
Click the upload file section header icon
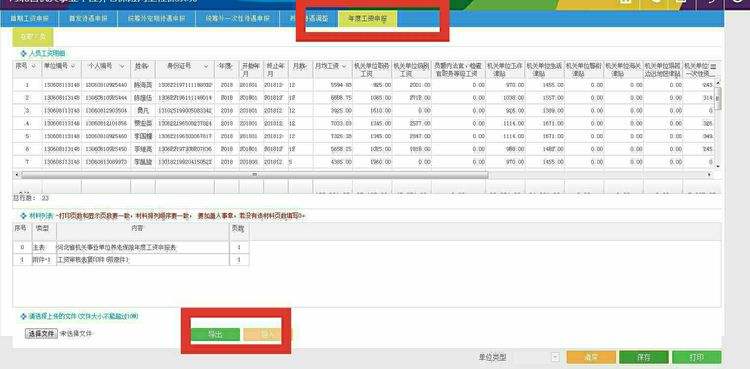pos(23,316)
